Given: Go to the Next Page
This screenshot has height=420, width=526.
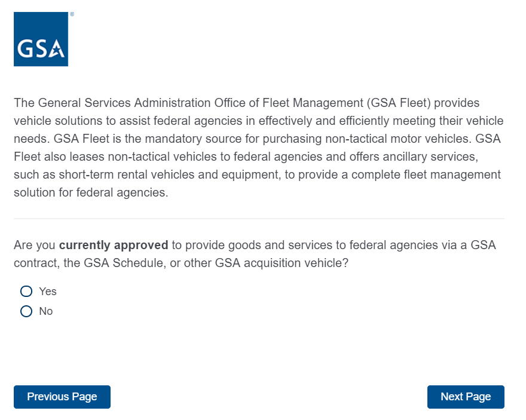Looking at the screenshot, I should 466,397.
